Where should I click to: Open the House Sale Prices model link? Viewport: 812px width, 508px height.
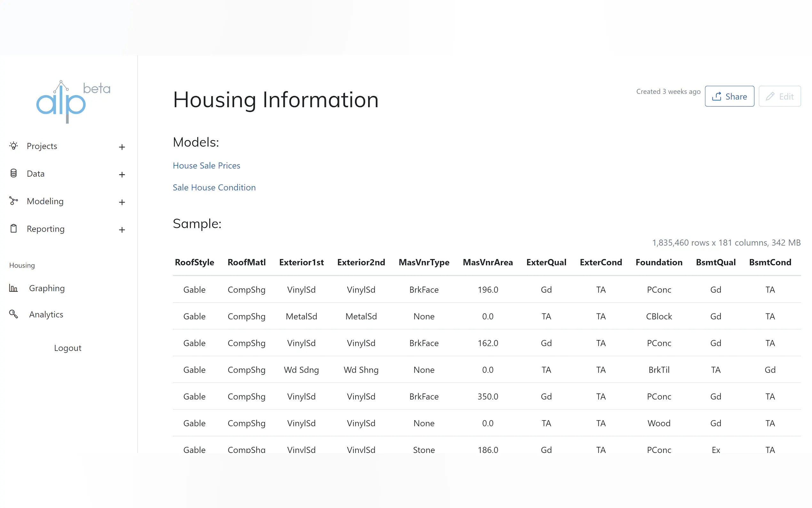tap(206, 165)
